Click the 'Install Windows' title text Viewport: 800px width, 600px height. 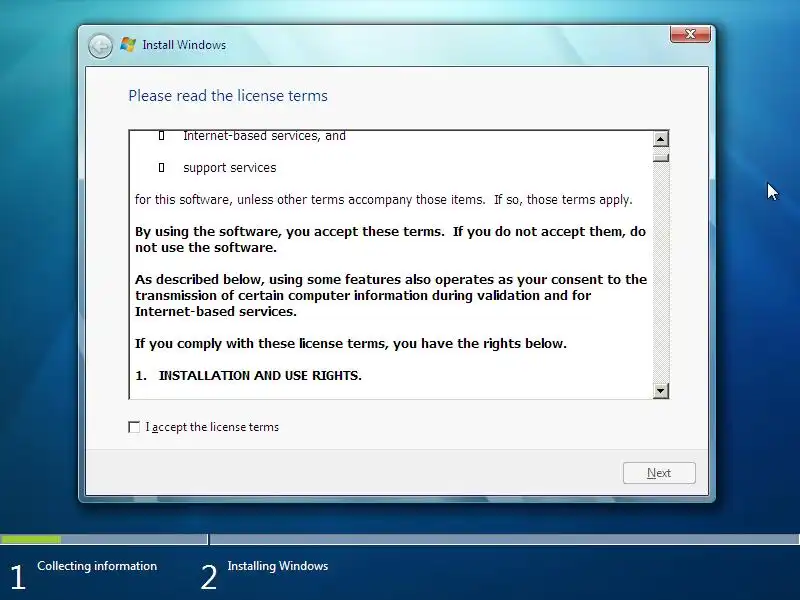point(184,45)
